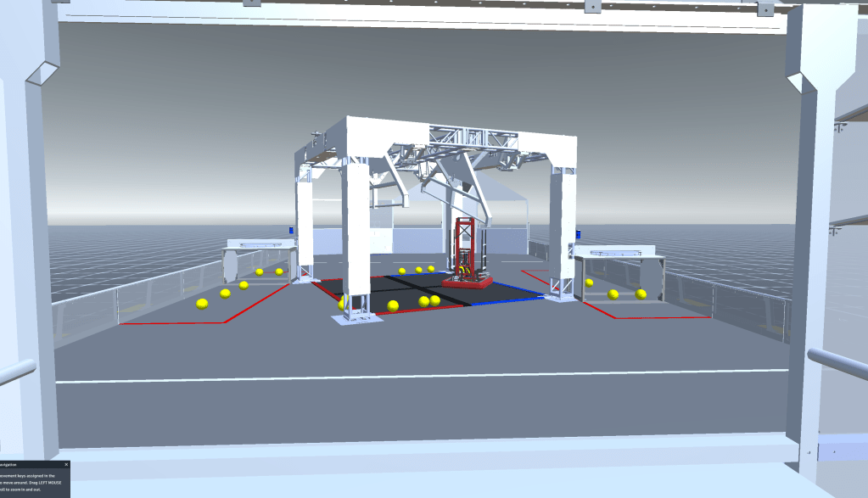
Task: Click the handrail at the left edge
Action: (17, 371)
